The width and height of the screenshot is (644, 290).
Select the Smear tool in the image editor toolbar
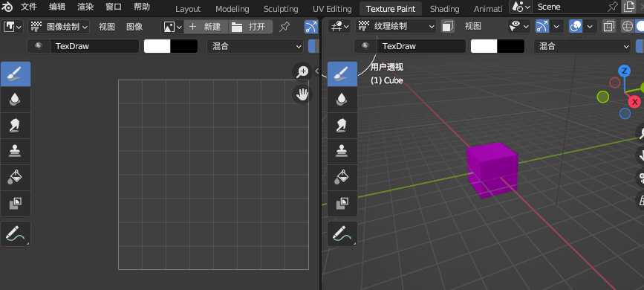15,126
